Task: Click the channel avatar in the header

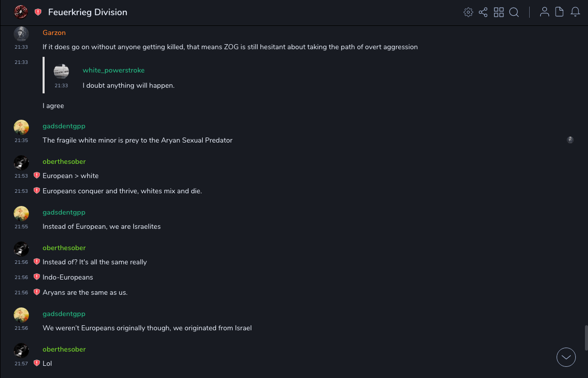Action: pyautogui.click(x=21, y=12)
